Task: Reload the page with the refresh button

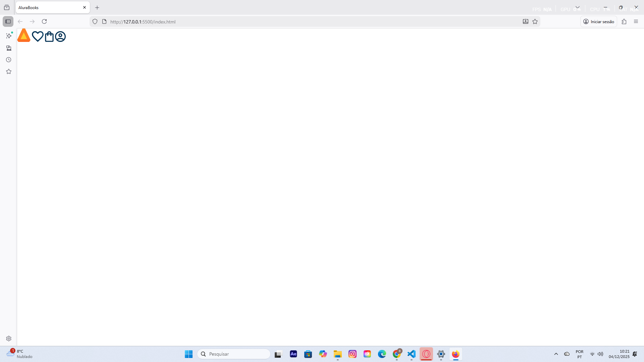Action: [x=44, y=21]
